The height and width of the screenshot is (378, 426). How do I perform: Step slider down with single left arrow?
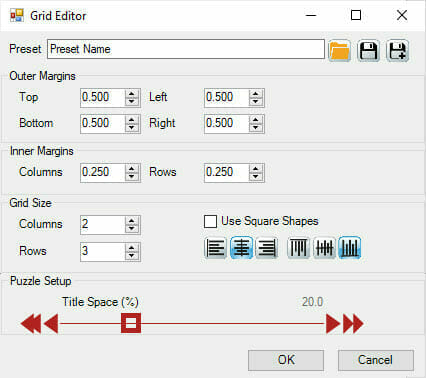pos(51,323)
